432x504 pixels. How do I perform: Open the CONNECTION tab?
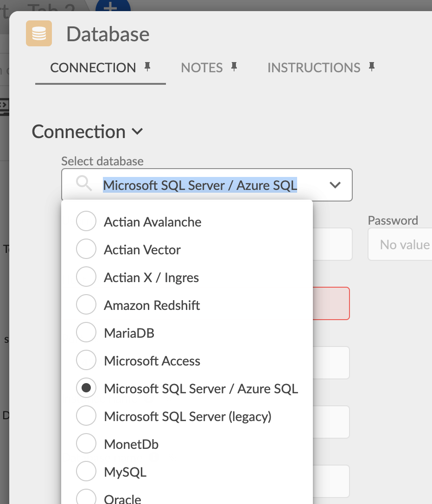101,68
